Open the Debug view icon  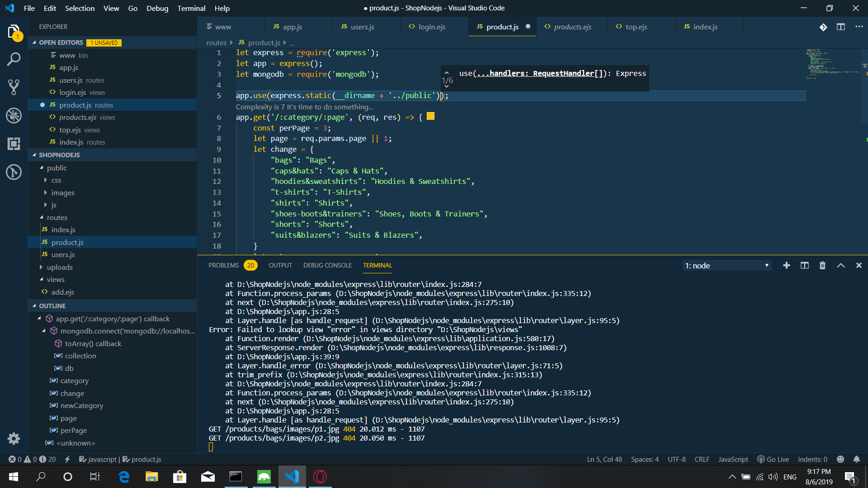click(14, 116)
